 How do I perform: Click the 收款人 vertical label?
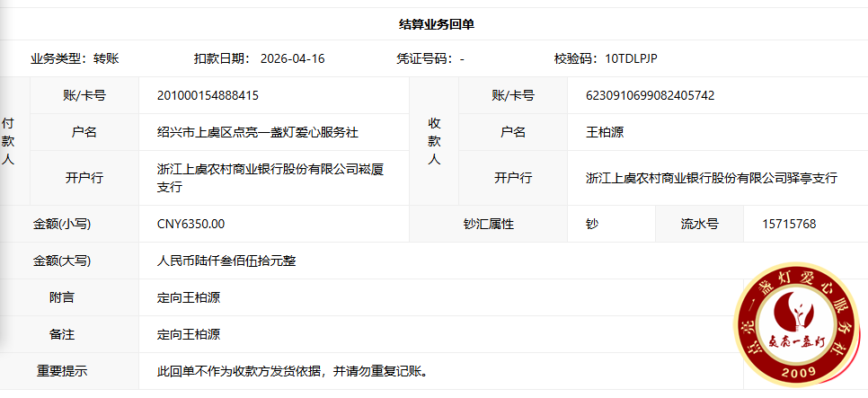[434, 141]
